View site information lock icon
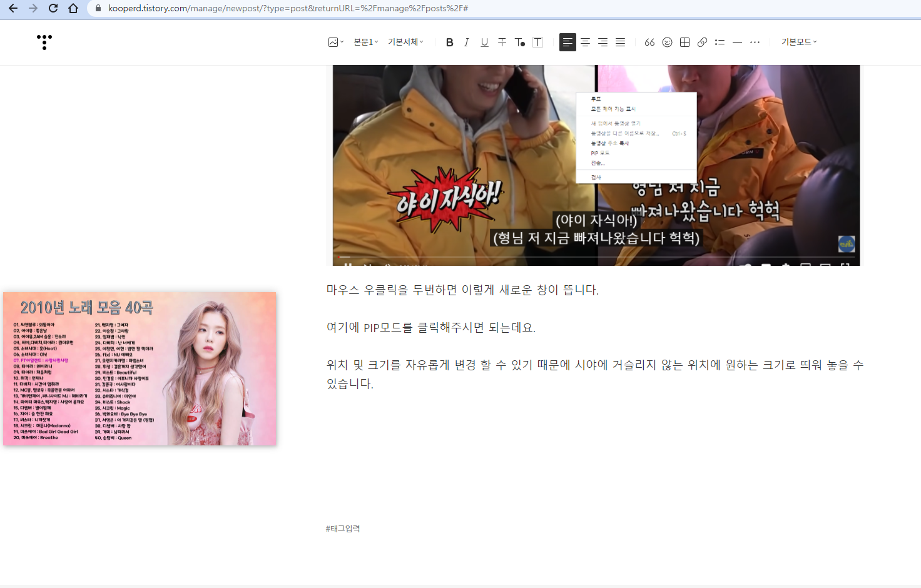The image size is (921, 588). click(98, 8)
